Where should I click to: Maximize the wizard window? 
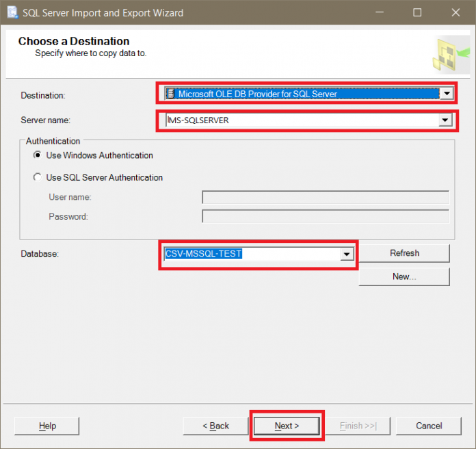click(417, 12)
